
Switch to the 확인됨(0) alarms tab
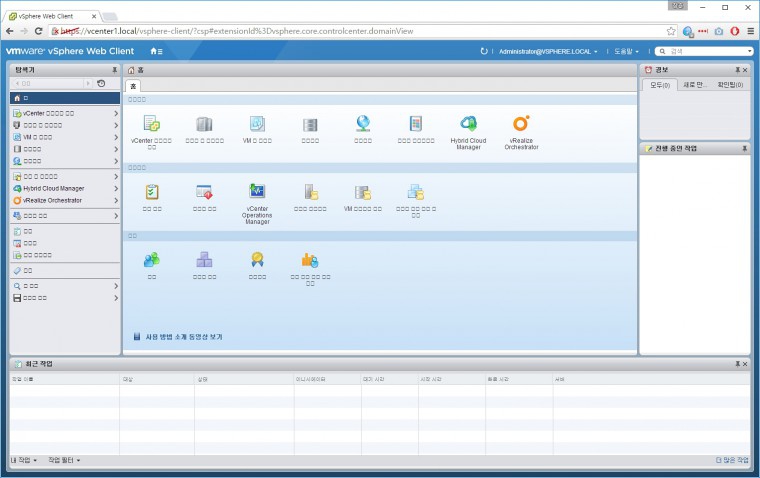pos(730,85)
